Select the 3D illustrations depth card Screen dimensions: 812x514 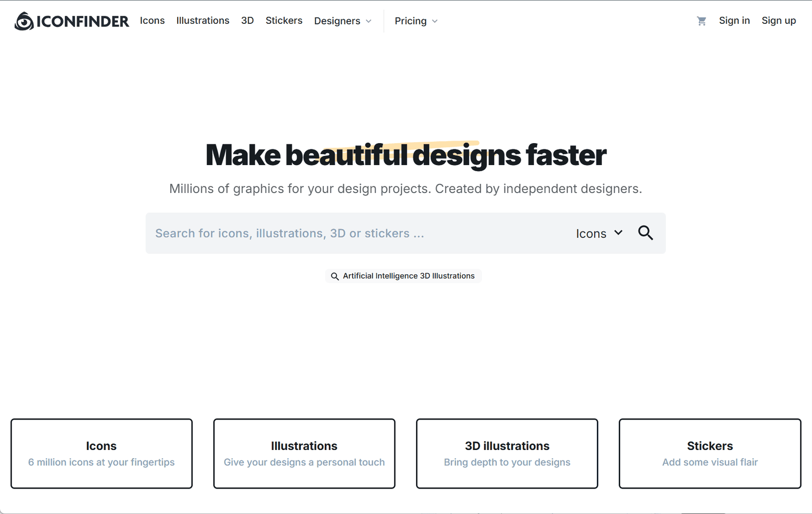[506, 453]
